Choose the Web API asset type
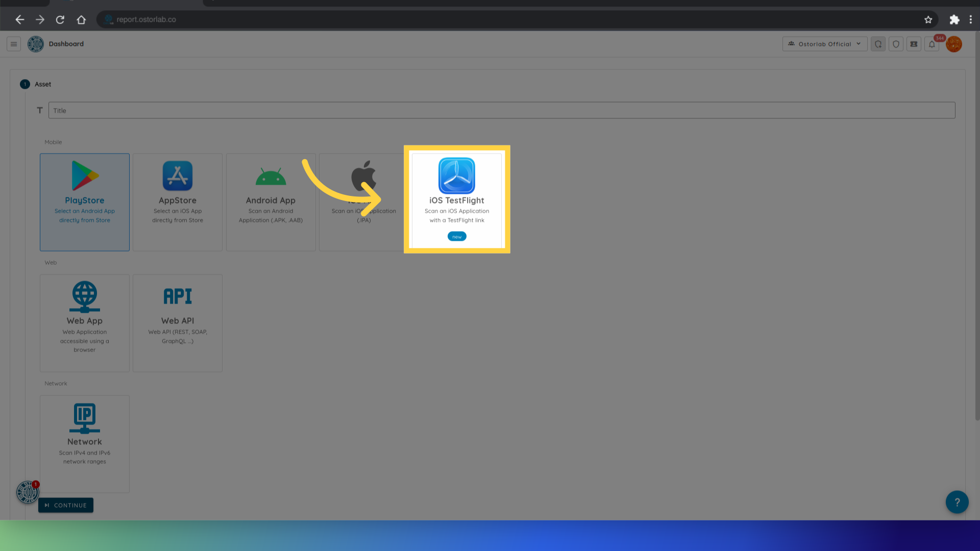Viewport: 980px width, 551px height. click(x=178, y=322)
